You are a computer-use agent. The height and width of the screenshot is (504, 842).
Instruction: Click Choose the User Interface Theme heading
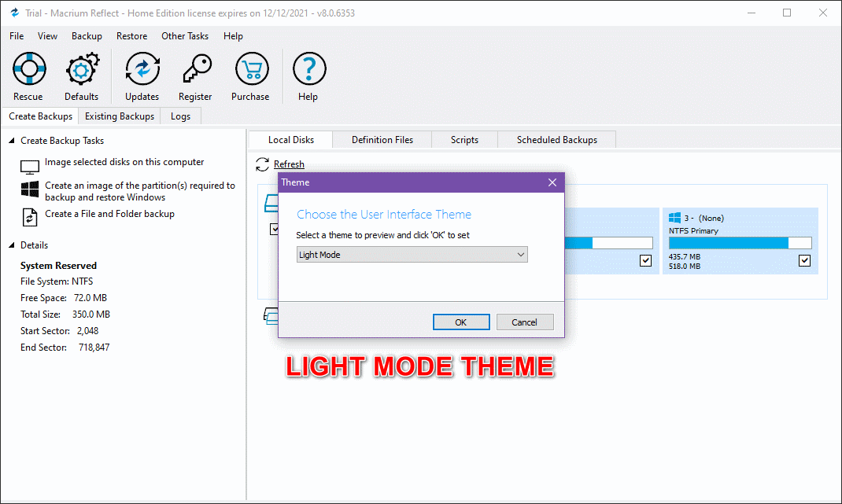[x=384, y=214]
